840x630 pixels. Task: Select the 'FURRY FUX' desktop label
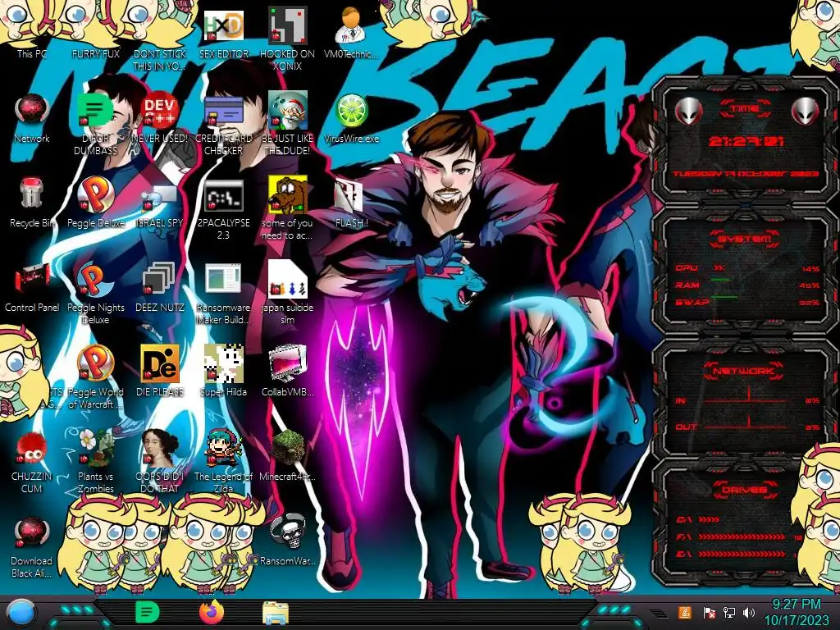tap(95, 54)
